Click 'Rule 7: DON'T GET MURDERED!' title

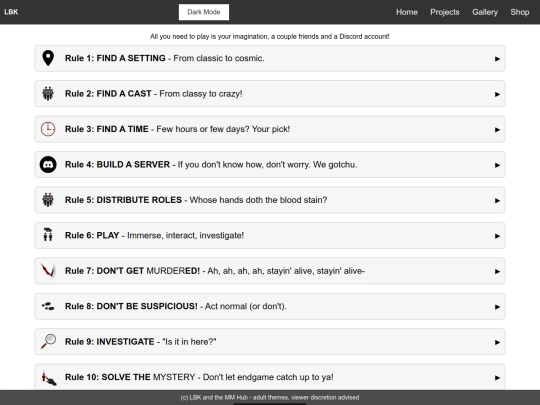[x=132, y=271]
